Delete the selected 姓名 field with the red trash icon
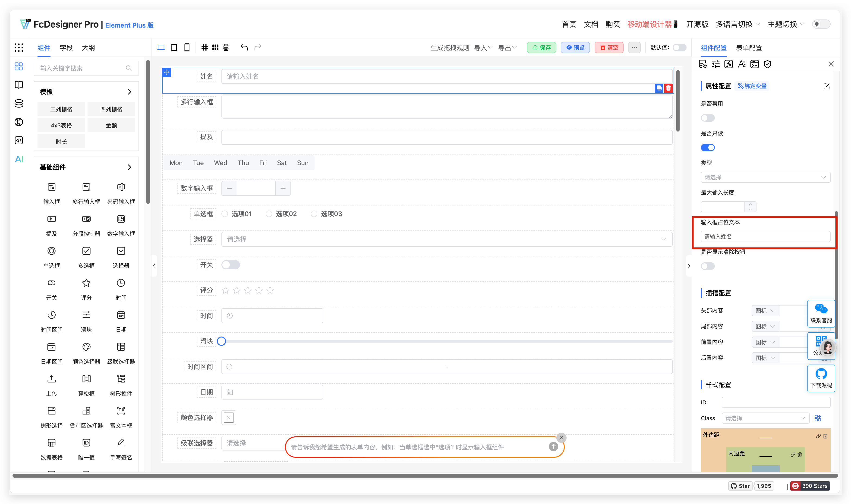851x504 pixels. [668, 88]
